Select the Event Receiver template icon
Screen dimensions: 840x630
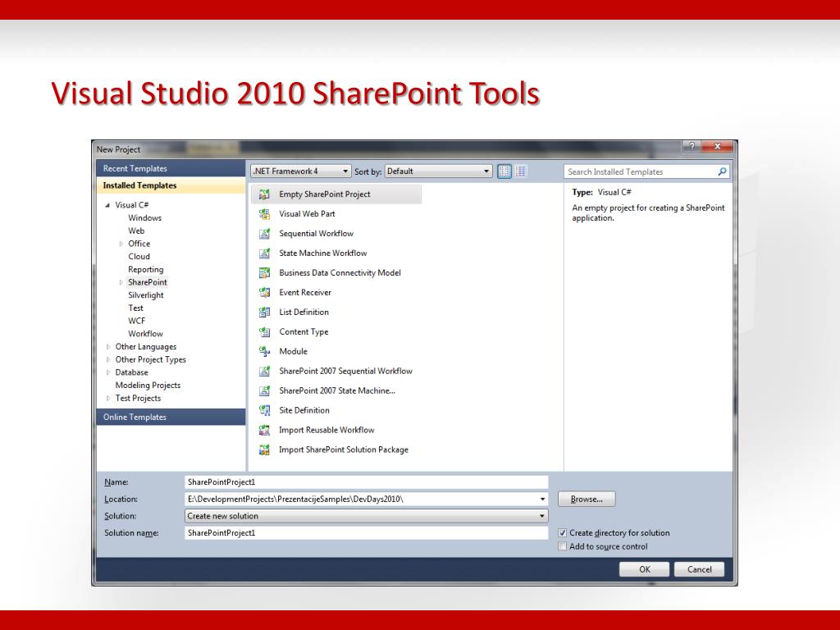pos(264,293)
